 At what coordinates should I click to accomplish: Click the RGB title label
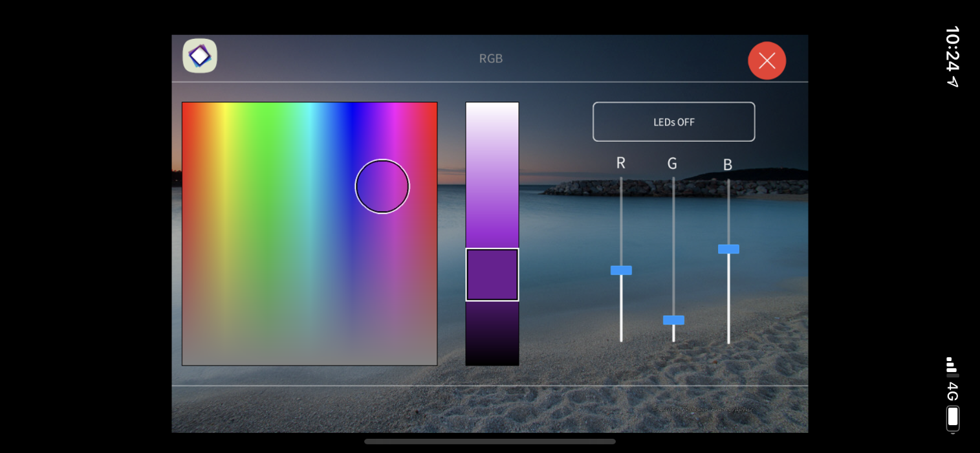(491, 59)
